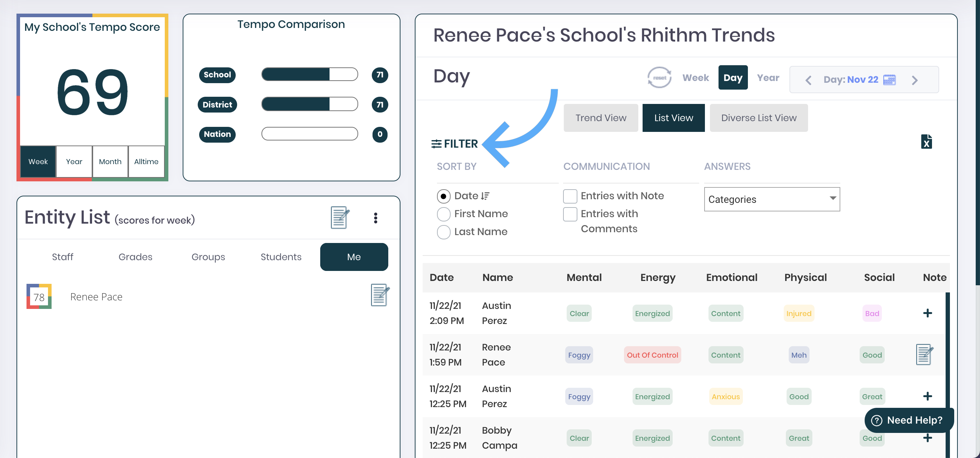Switch trends to Year view
This screenshot has height=458, width=980.
768,78
